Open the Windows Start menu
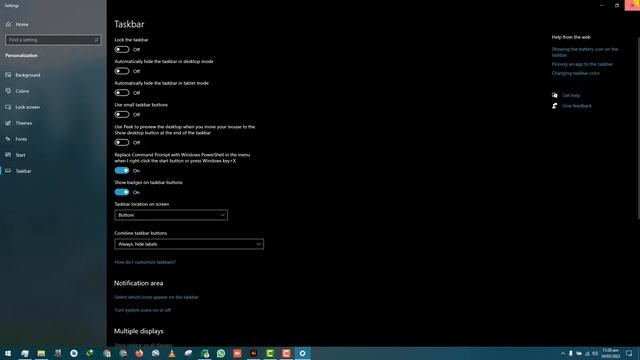Viewport: 640px width, 360px height. point(8,353)
